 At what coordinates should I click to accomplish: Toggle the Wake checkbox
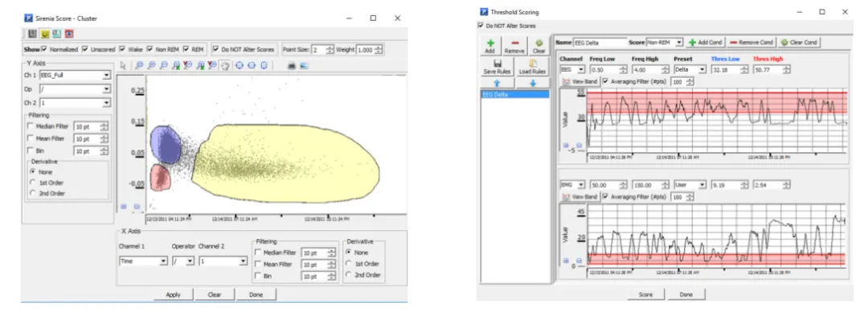(122, 49)
